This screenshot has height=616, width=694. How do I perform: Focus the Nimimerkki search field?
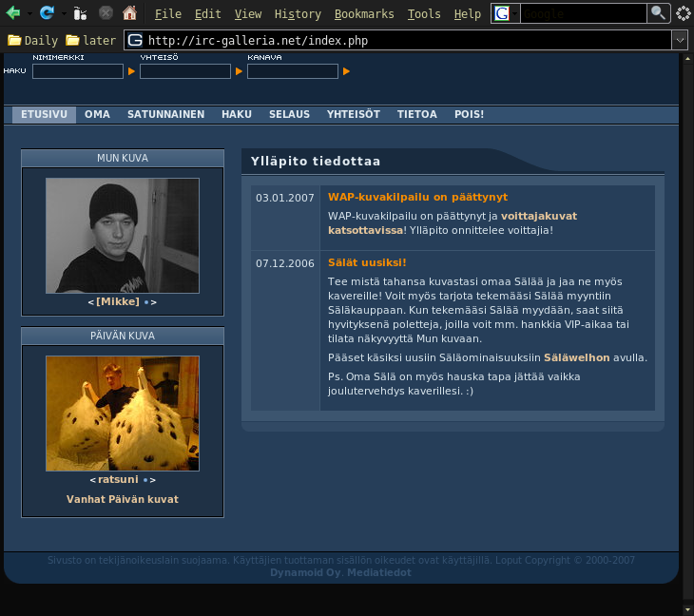(x=78, y=71)
